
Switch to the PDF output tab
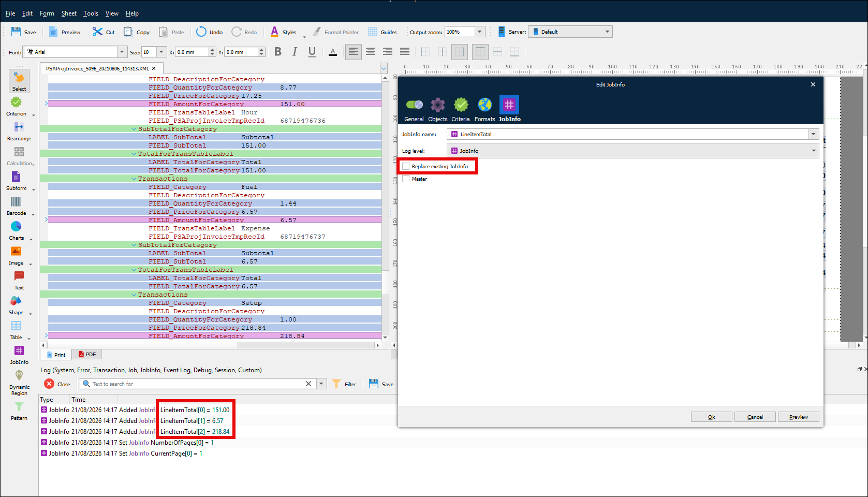(x=87, y=355)
